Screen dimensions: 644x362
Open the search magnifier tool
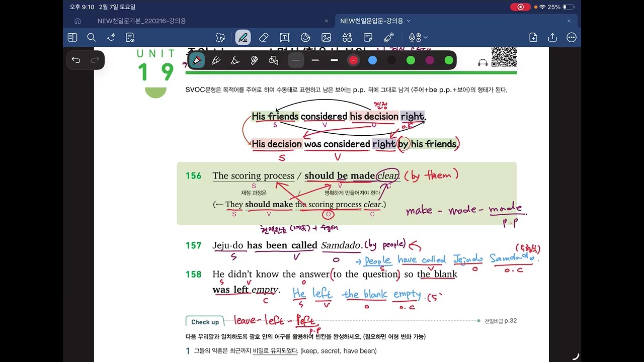pyautogui.click(x=91, y=37)
